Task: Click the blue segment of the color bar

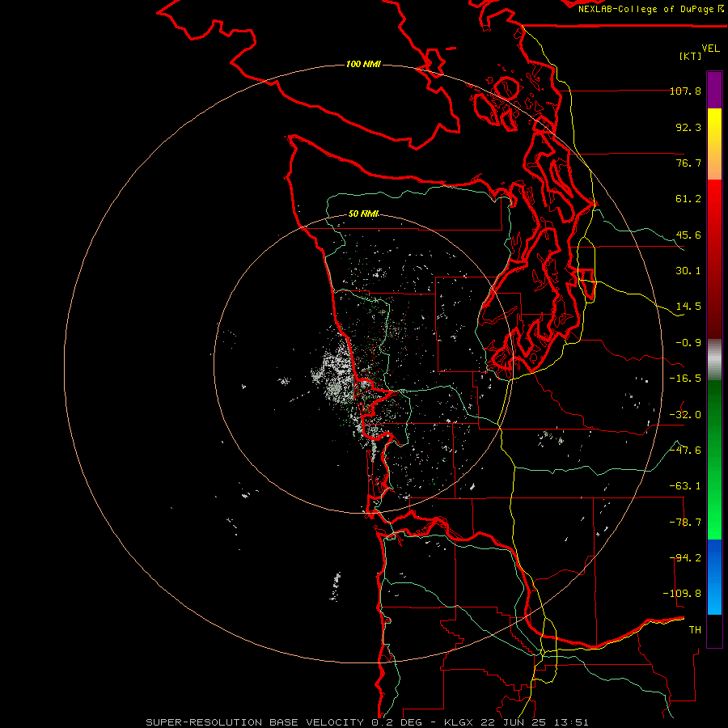Action: click(714, 577)
